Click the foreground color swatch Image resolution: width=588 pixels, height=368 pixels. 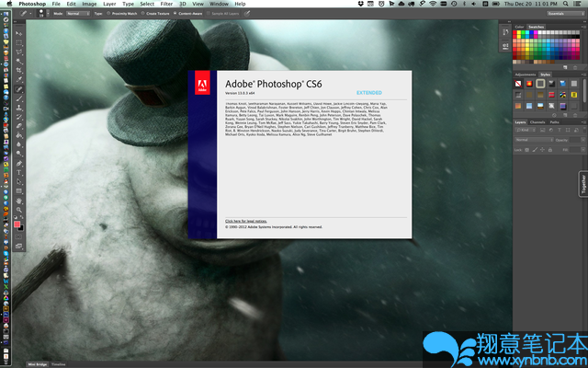(x=17, y=224)
